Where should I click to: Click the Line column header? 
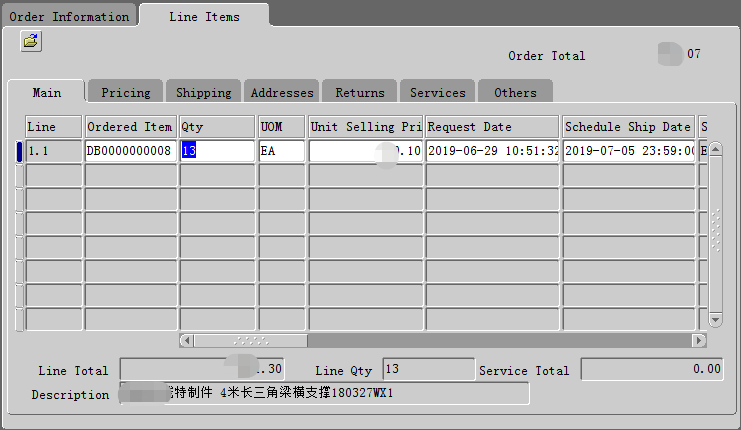[x=53, y=127]
